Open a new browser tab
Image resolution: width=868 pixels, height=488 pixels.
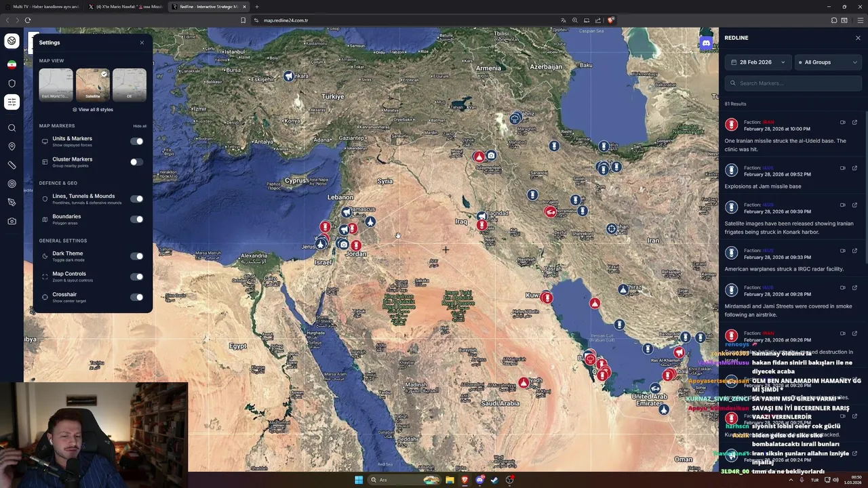pyautogui.click(x=256, y=7)
